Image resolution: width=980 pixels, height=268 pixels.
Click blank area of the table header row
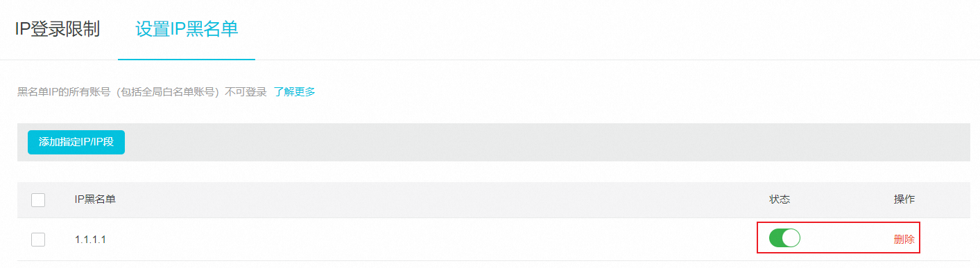[x=430, y=199]
